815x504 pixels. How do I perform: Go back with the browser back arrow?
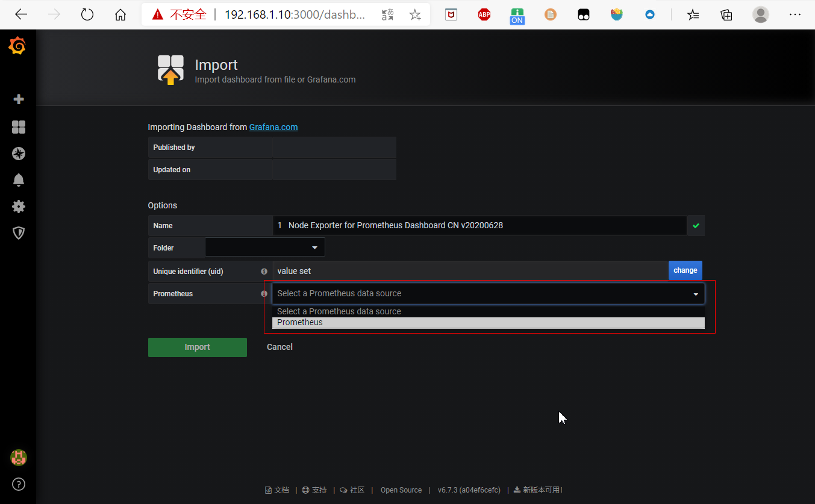point(21,14)
